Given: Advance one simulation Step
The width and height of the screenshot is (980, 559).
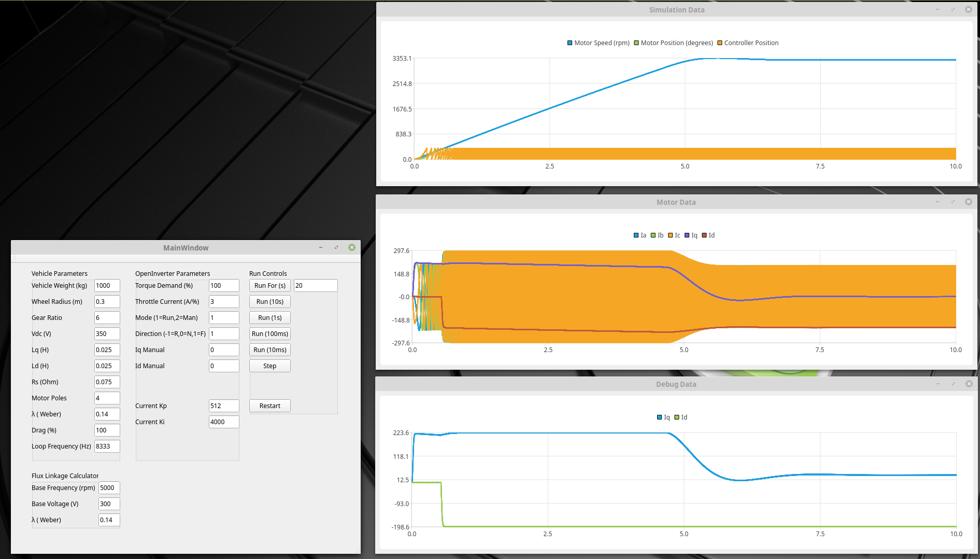Looking at the screenshot, I should click(269, 366).
